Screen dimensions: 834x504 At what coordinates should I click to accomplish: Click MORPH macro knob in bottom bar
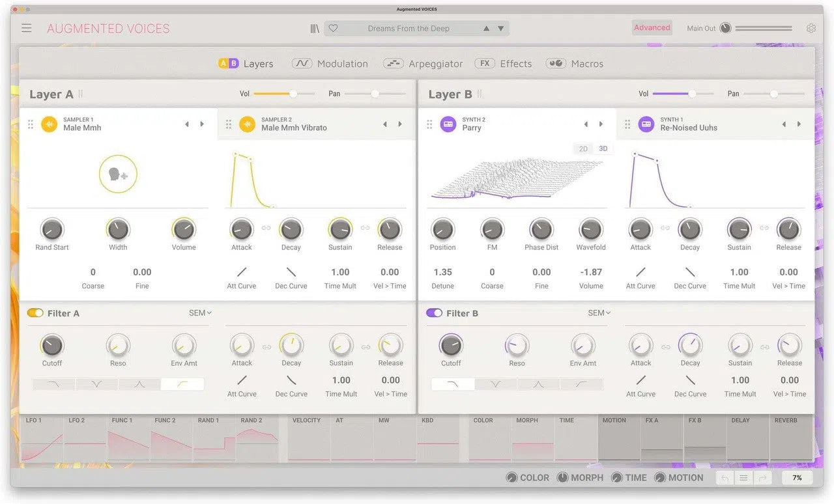point(562,478)
